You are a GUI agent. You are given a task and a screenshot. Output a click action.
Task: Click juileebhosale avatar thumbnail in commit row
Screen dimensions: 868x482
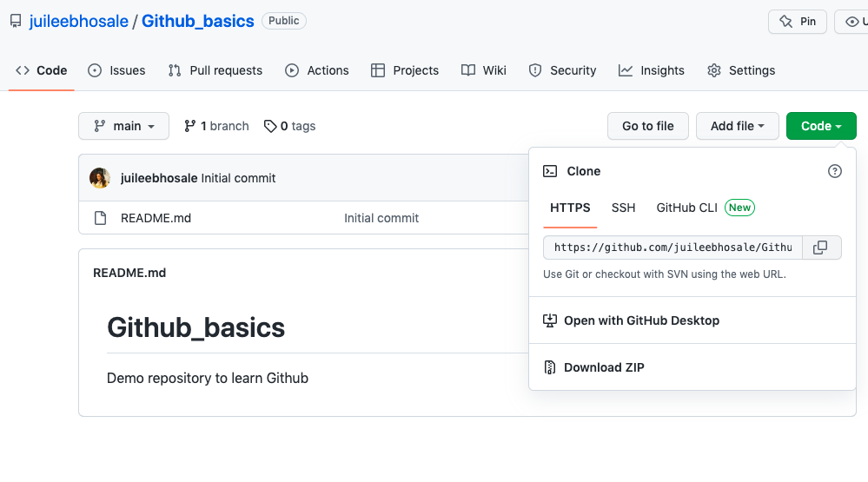point(100,178)
